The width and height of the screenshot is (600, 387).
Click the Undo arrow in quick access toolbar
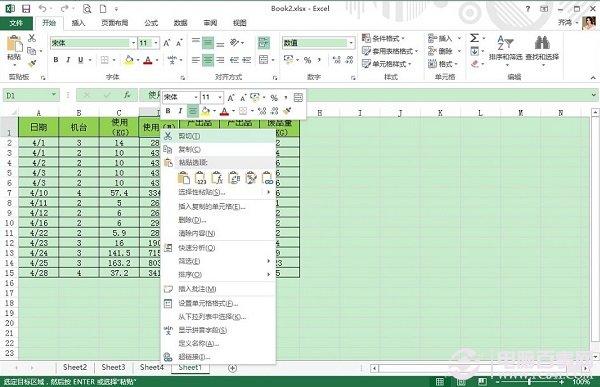tap(42, 8)
